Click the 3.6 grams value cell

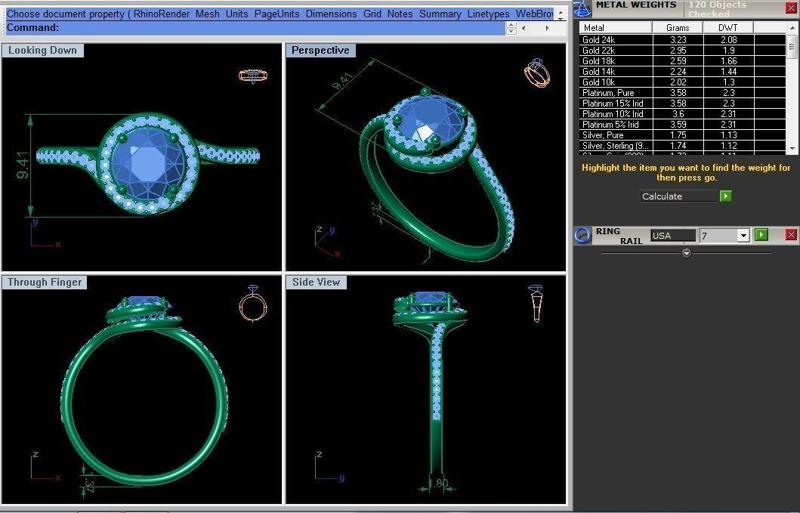click(x=678, y=114)
